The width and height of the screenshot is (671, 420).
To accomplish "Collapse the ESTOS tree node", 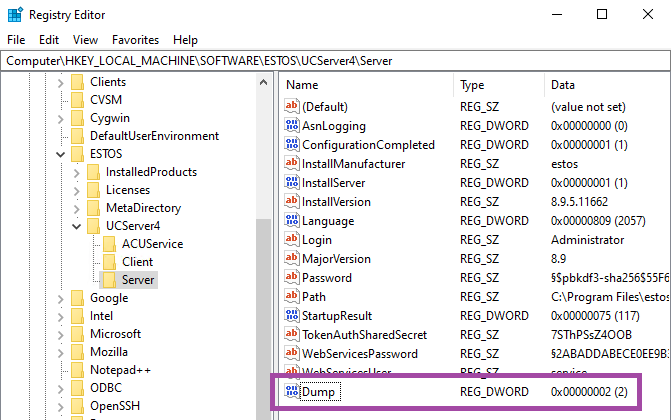I will tap(62, 154).
